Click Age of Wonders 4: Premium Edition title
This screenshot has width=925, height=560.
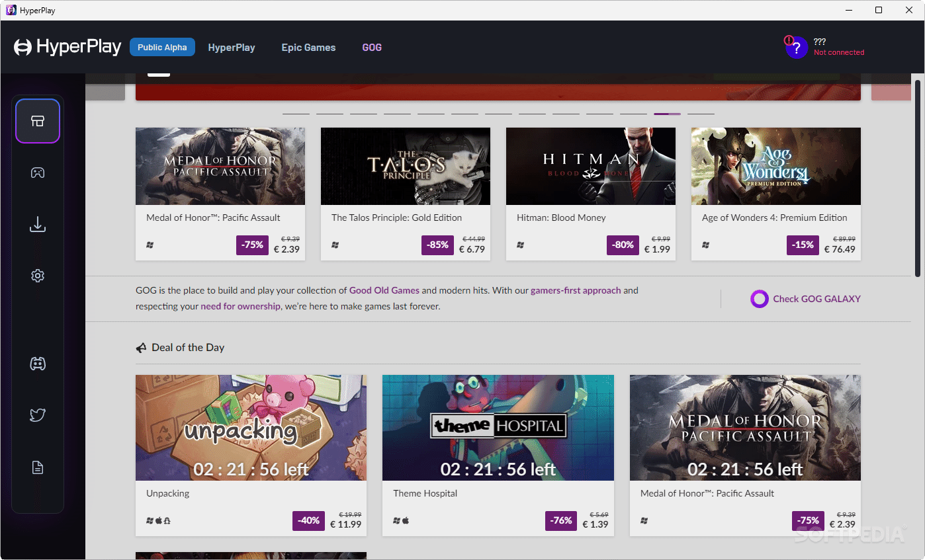point(775,218)
